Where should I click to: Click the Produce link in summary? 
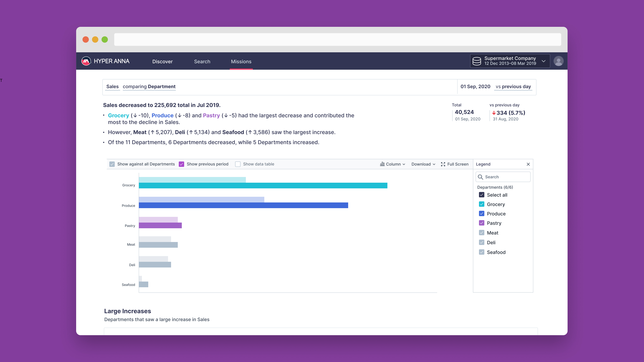tap(163, 115)
